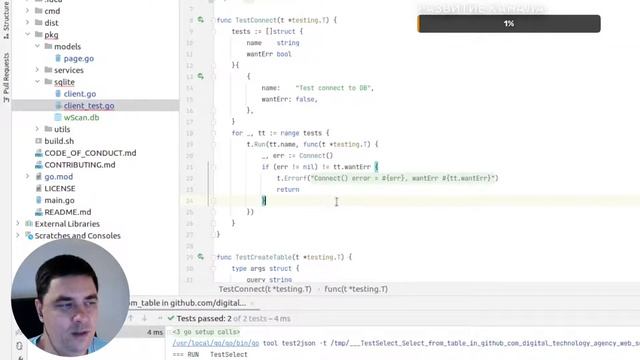Click the CODE_OF_CONDUCT.md markdown icon
Screen dimensions: 640x360
tap(39, 153)
